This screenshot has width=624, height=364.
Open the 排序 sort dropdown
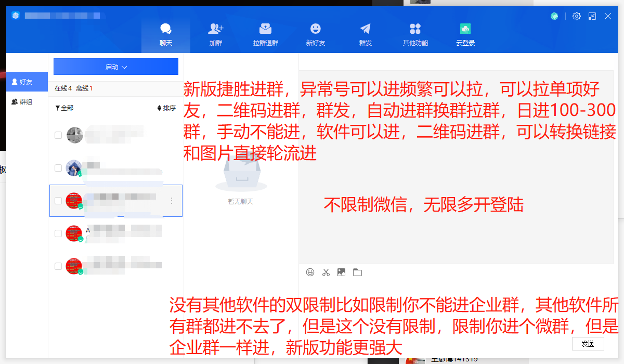(x=166, y=108)
